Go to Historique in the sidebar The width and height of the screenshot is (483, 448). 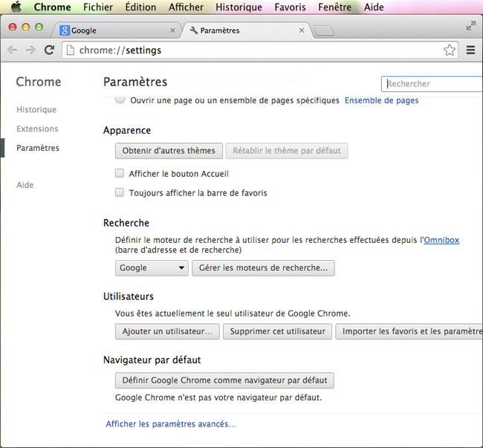click(x=36, y=110)
